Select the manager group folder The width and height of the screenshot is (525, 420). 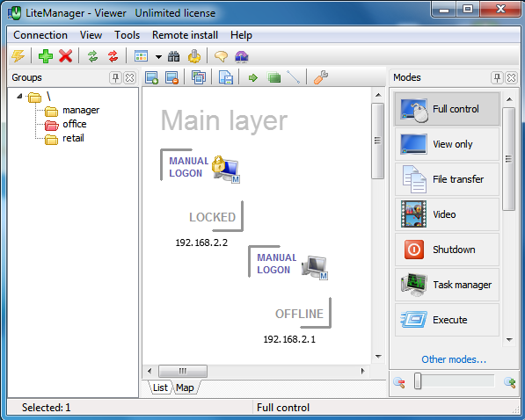pos(72,110)
